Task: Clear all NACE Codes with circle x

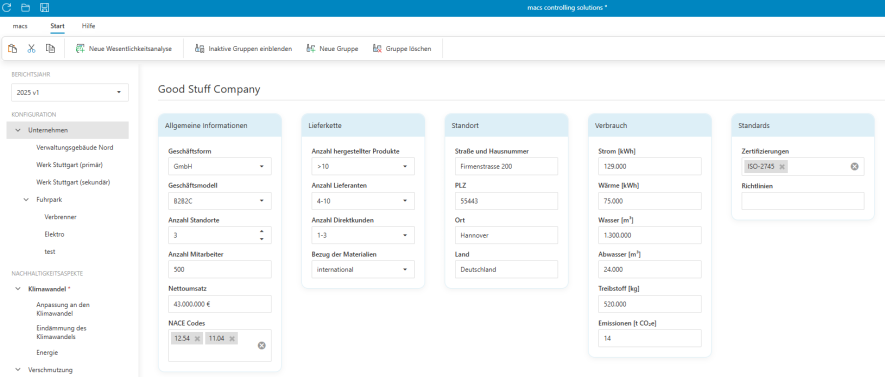Action: 262,345
